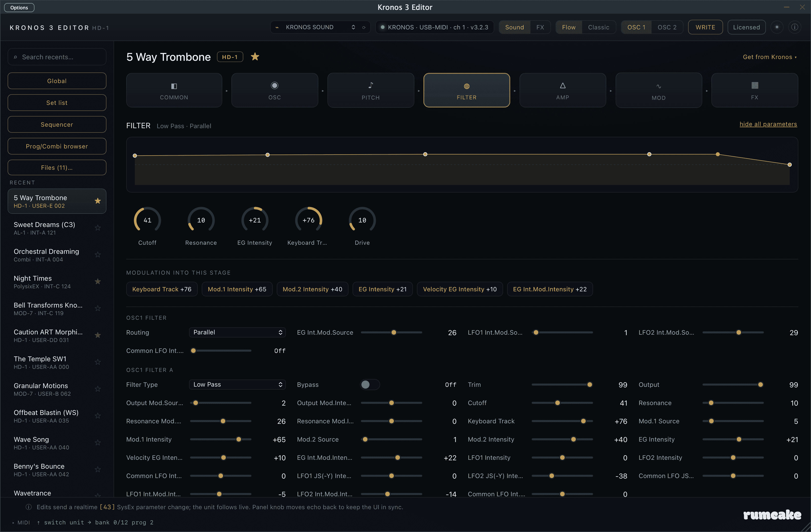Image resolution: width=811 pixels, height=532 pixels.
Task: Open the Set list button
Action: (57, 103)
